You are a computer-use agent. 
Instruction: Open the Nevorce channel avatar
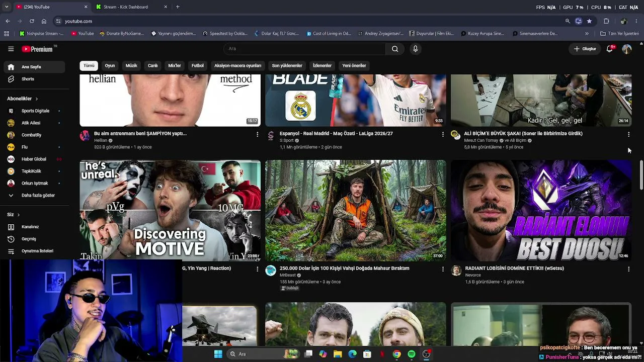click(x=456, y=270)
